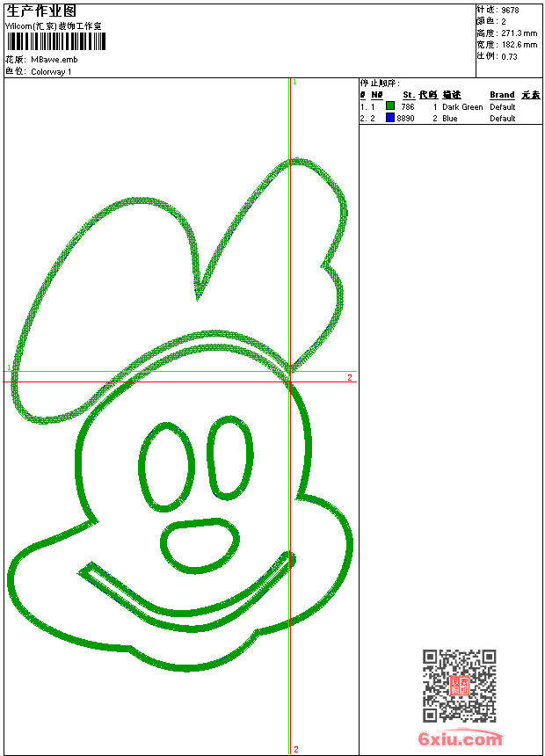This screenshot has height=756, width=545.
Task: Click Default brand in Blue row
Action: 502,118
